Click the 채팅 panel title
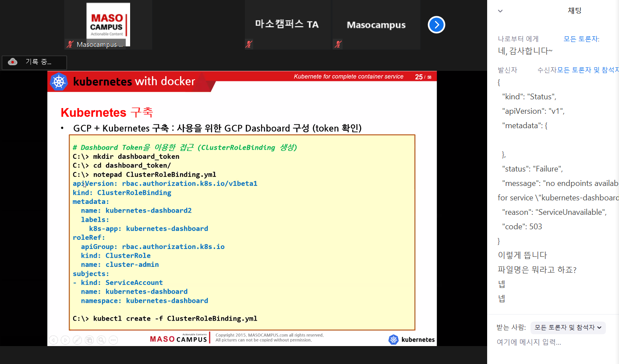 [x=574, y=11]
